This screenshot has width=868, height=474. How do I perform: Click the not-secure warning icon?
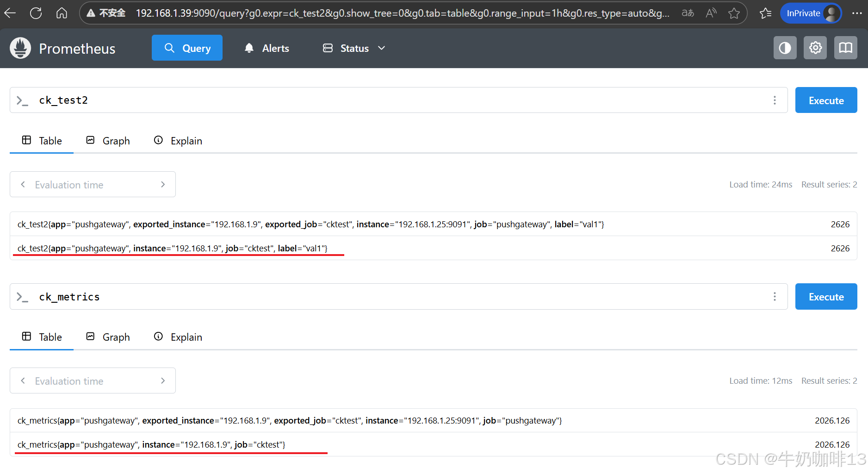[91, 13]
